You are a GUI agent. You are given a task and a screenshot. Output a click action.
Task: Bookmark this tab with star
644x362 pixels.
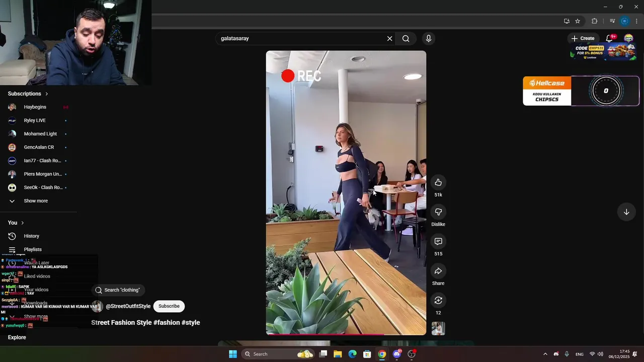pos(578,21)
